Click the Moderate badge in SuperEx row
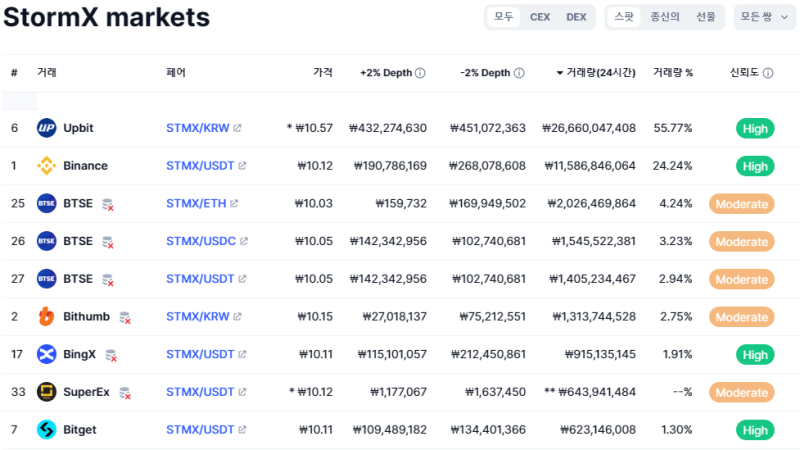800x450 pixels. (741, 393)
